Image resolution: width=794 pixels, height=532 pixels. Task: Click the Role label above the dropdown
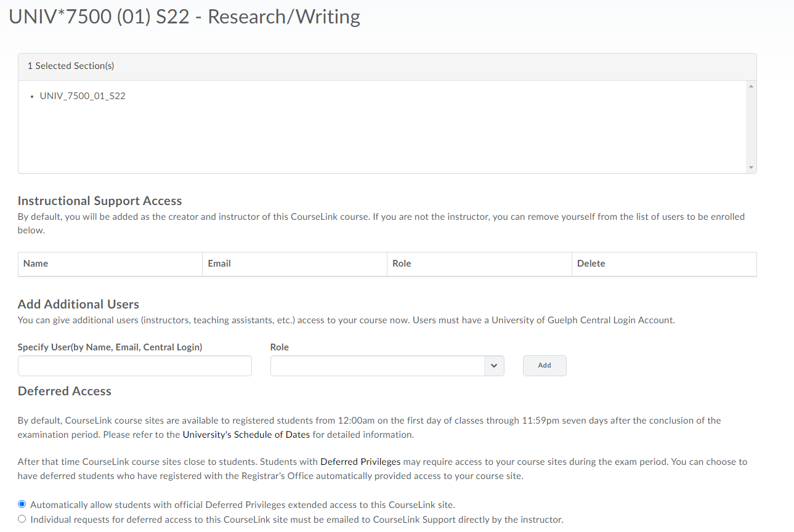point(280,347)
